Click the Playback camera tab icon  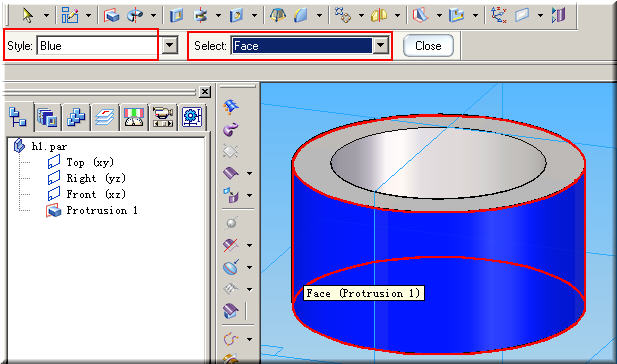coord(163,117)
